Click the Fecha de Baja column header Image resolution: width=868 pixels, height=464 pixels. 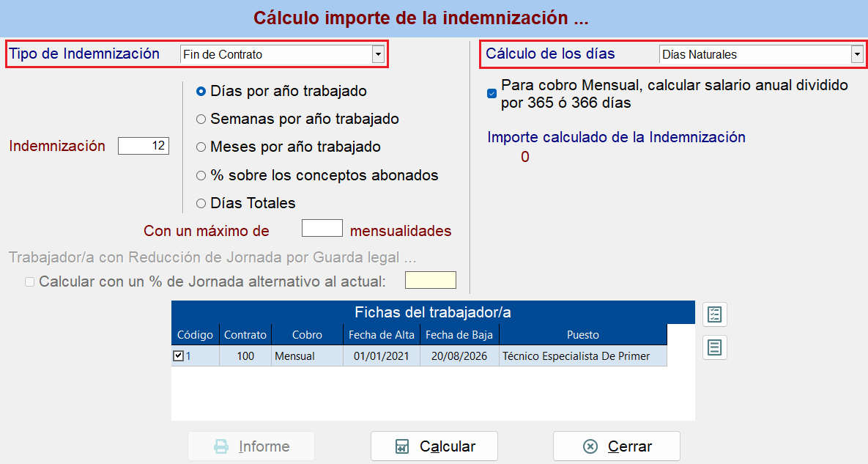point(459,335)
